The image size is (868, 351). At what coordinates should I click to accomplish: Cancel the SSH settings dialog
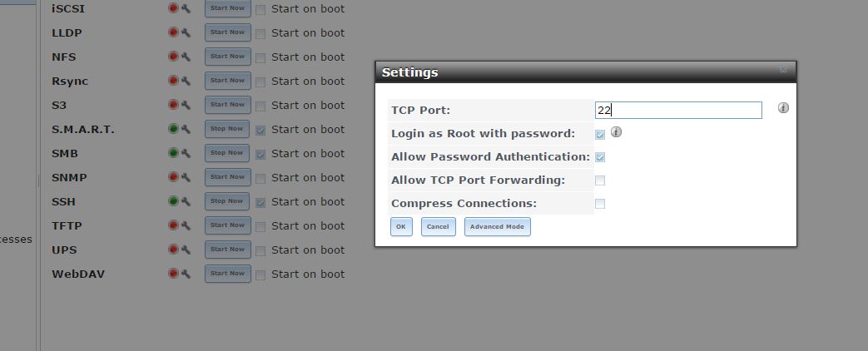pos(438,226)
